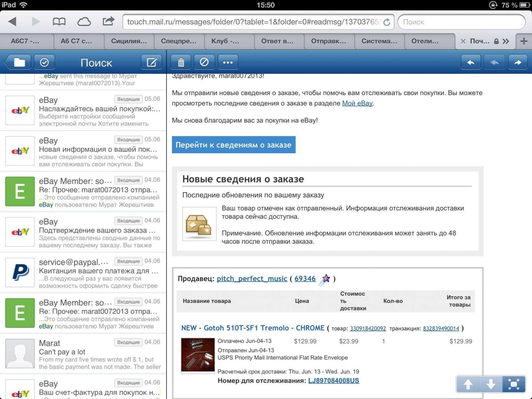Screen dimensions: 532x399
Task: Show more tabs with the double chevron
Action: [506, 41]
